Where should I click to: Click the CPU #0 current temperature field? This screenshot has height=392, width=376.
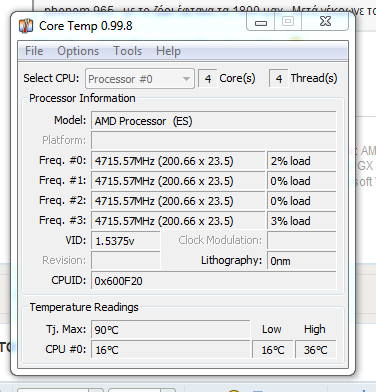click(170, 350)
